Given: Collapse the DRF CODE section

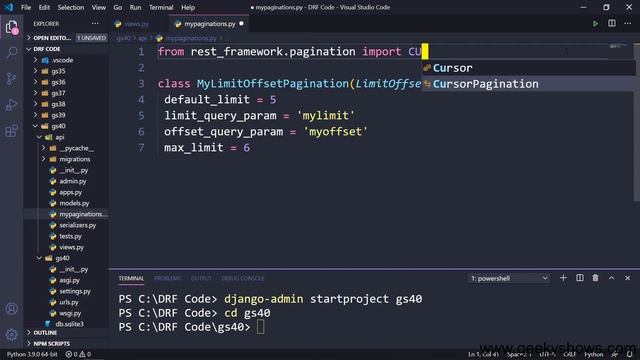Looking at the screenshot, I should tap(67, 49).
